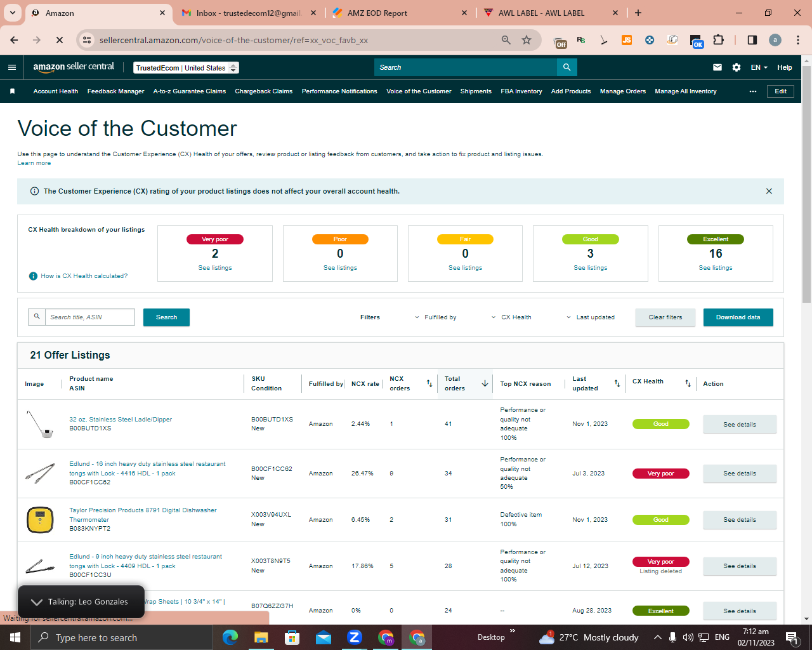
Task: Click the info icon beside CX Health calculated
Action: point(33,276)
